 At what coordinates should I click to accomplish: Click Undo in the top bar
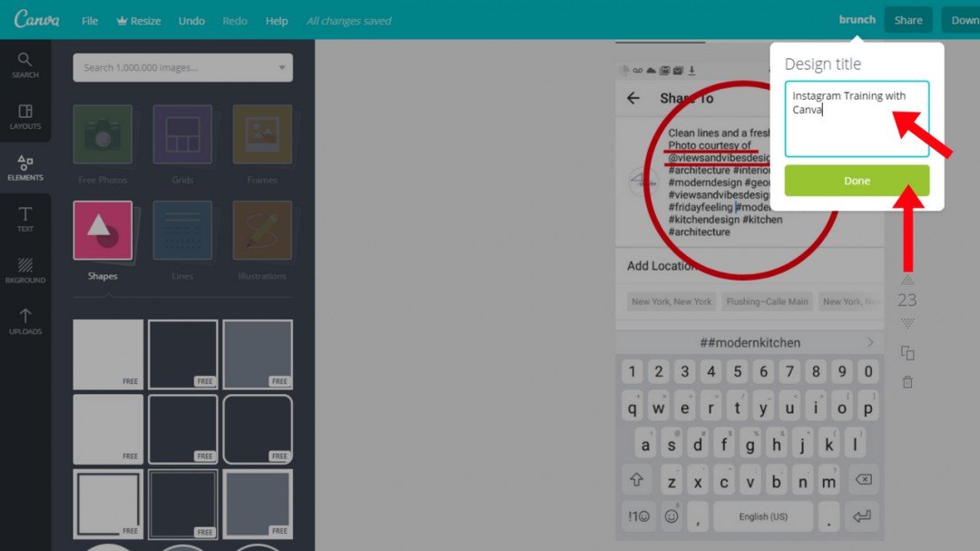[191, 21]
